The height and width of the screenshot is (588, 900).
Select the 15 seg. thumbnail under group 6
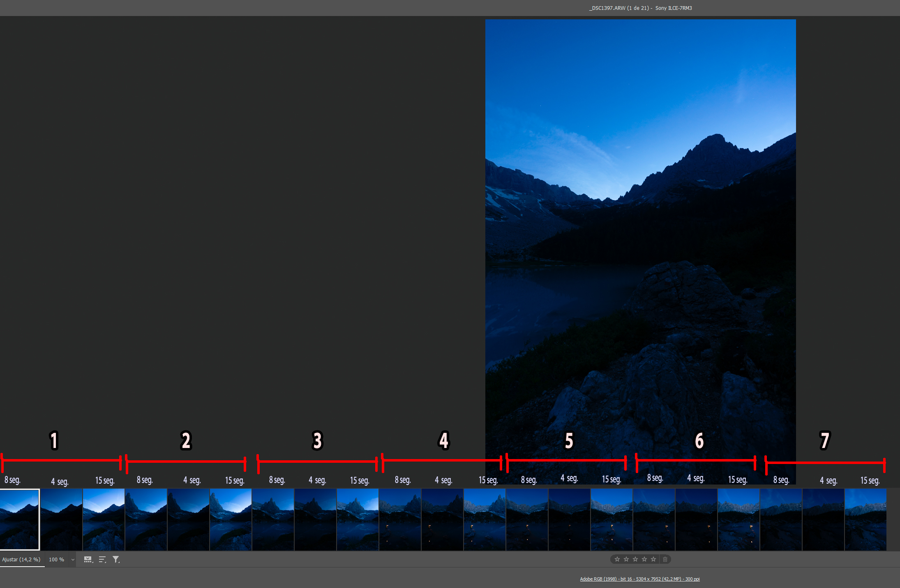[738, 519]
